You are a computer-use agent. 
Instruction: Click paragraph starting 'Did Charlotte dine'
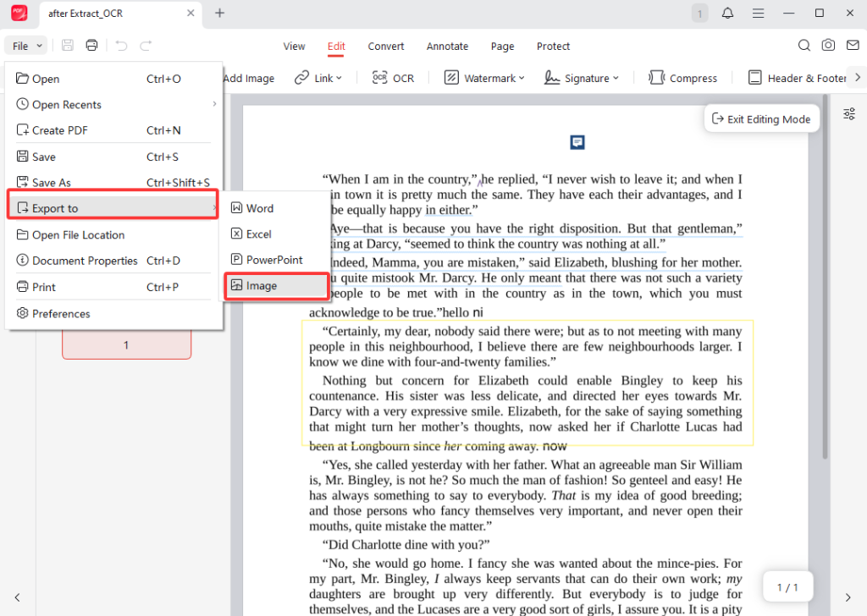pyautogui.click(x=406, y=545)
